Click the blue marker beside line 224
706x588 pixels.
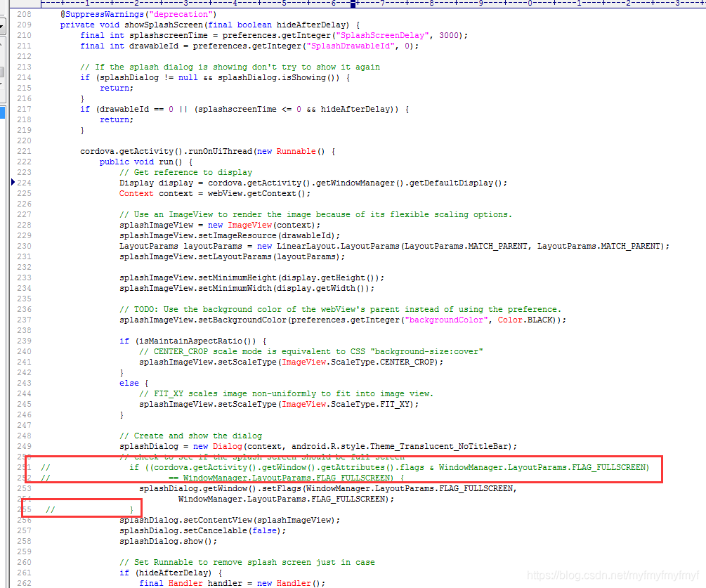(13, 182)
